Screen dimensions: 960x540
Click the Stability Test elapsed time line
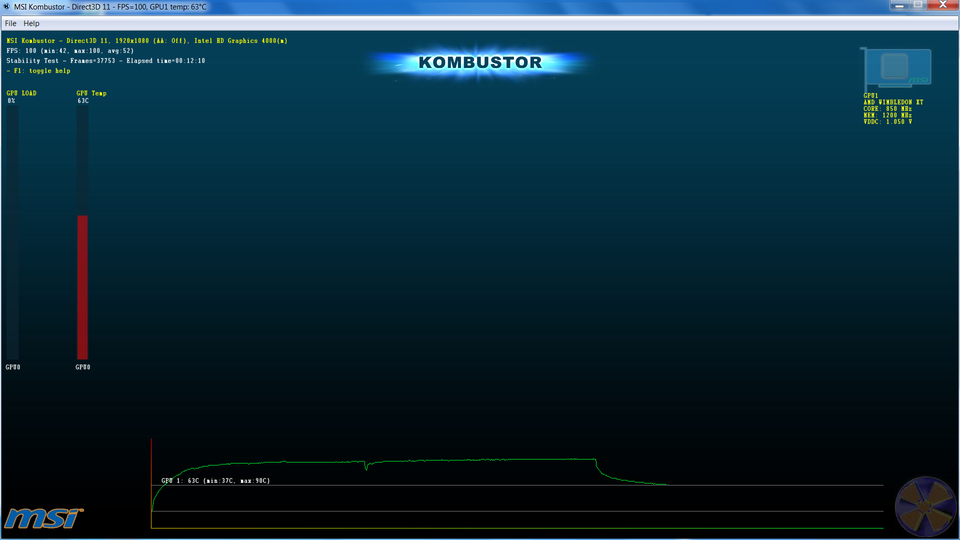point(106,61)
